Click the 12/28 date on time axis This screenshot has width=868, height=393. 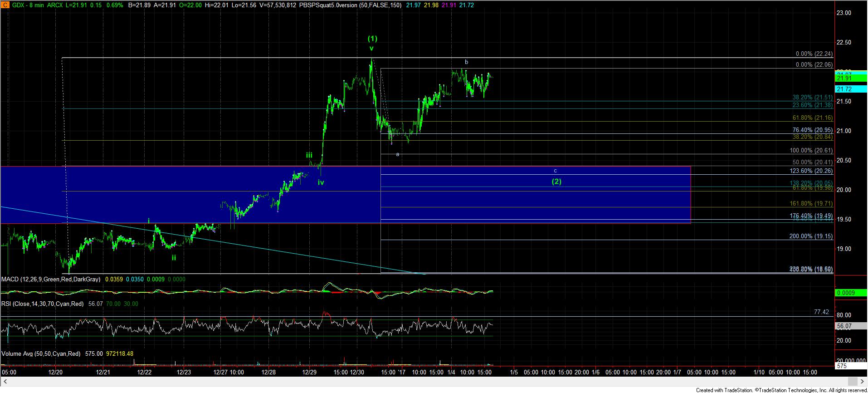click(268, 372)
